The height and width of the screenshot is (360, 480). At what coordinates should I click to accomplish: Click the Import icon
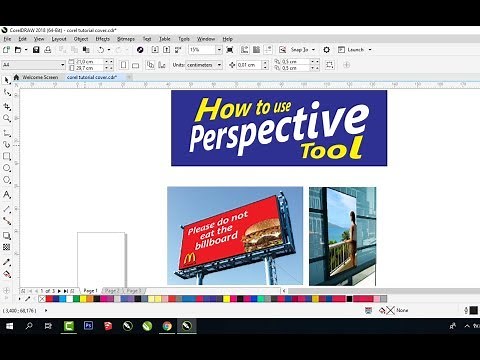click(155, 50)
